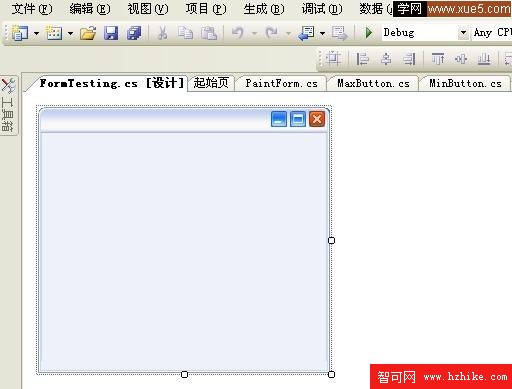
Task: Click the Align Bottoms layout icon
Action: point(484,59)
